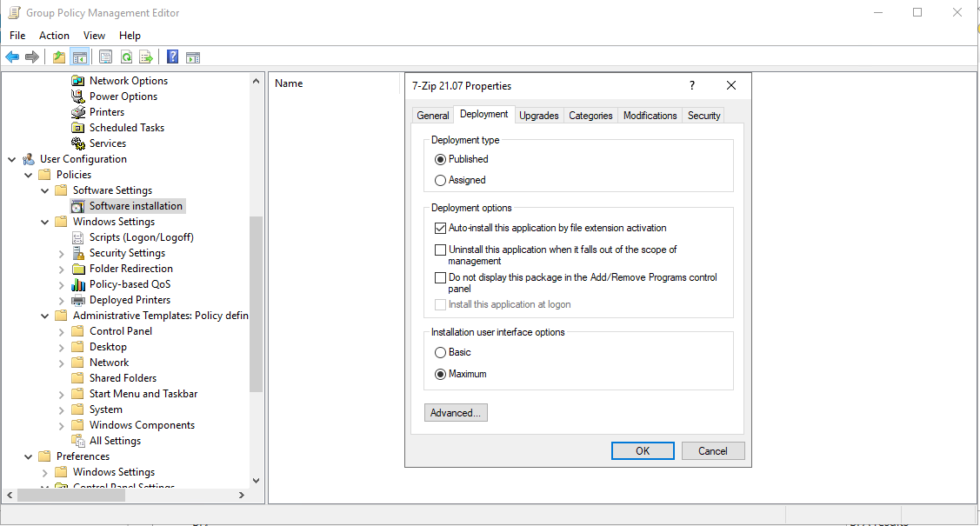980x526 pixels.
Task: Click the Printers icon in tree
Action: tap(78, 112)
